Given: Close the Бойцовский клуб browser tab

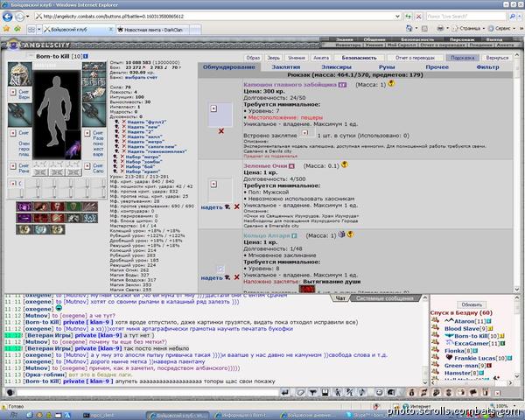Looking at the screenshot, I should (111, 30).
